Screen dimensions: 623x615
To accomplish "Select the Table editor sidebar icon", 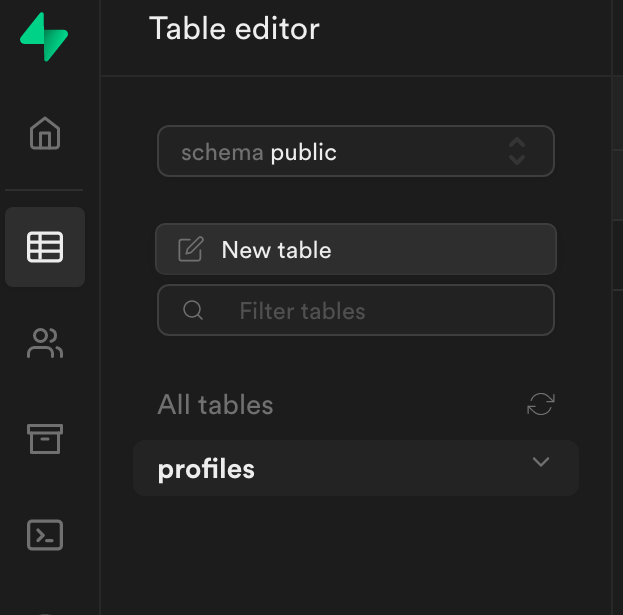I will (x=45, y=247).
